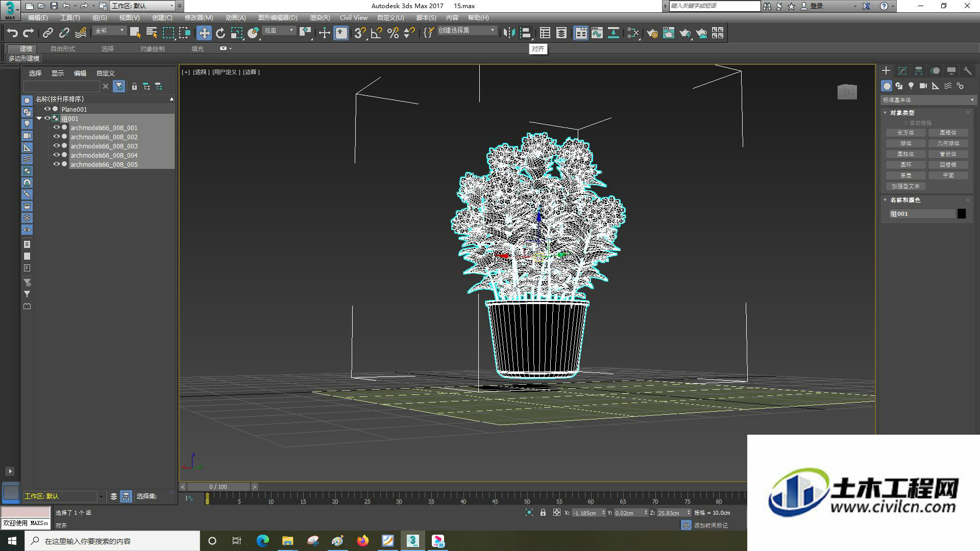Hide archmodels66_008_003 via eye icon
This screenshot has width=980, height=551.
point(57,146)
